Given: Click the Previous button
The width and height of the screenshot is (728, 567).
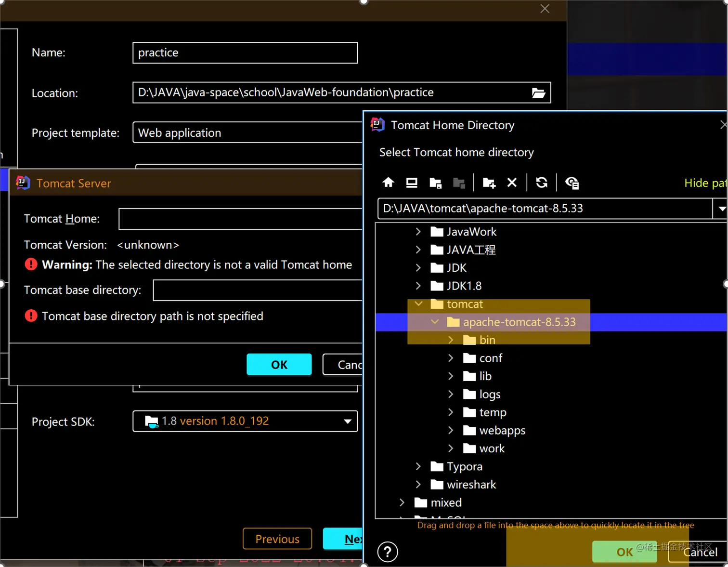Looking at the screenshot, I should [277, 539].
